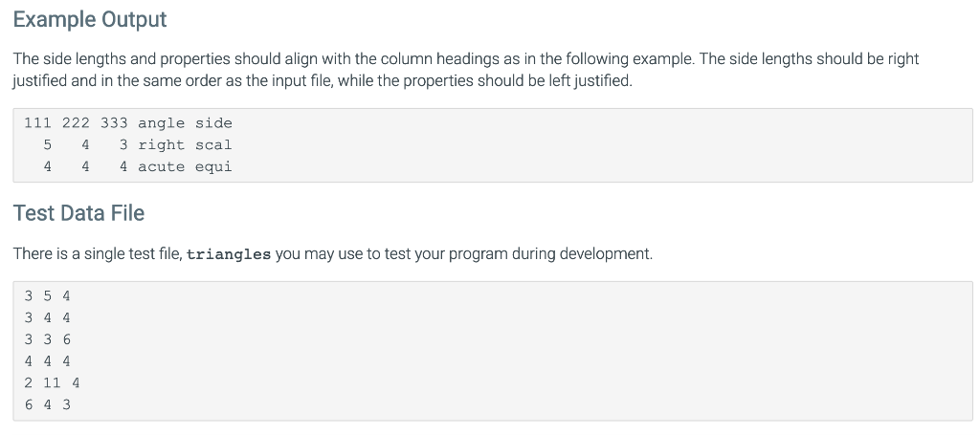980x435 pixels.
Task: Click the bold 'triangles' file name
Action: [x=229, y=254]
